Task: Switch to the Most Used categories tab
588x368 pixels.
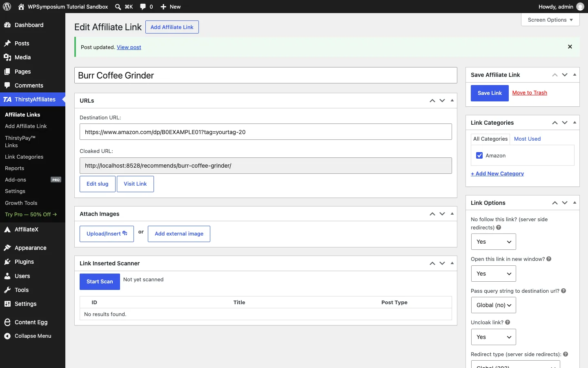Action: (x=527, y=139)
